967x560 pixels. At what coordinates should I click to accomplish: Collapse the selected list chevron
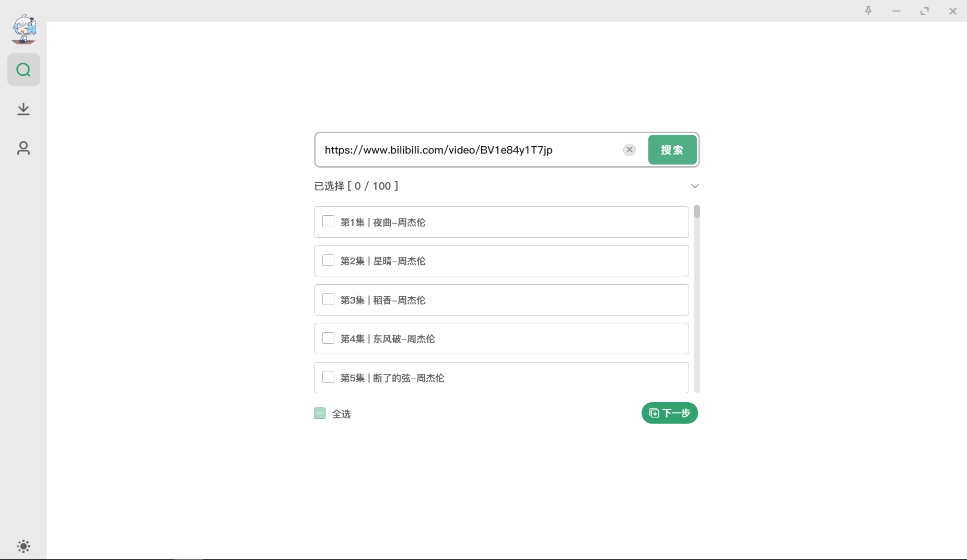click(x=695, y=186)
